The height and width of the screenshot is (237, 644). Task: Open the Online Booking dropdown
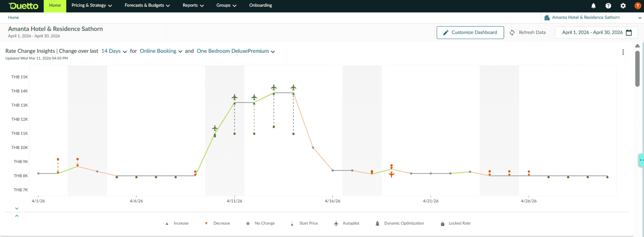(161, 51)
